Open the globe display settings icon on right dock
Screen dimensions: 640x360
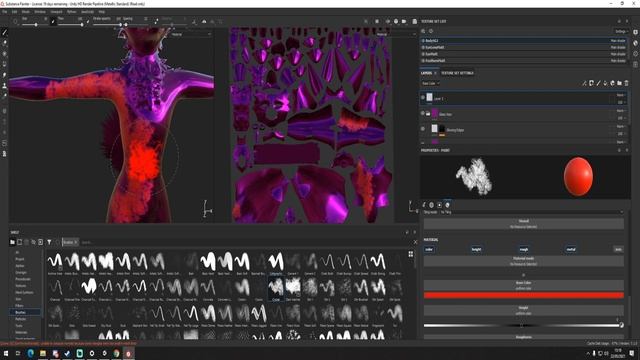(636, 43)
